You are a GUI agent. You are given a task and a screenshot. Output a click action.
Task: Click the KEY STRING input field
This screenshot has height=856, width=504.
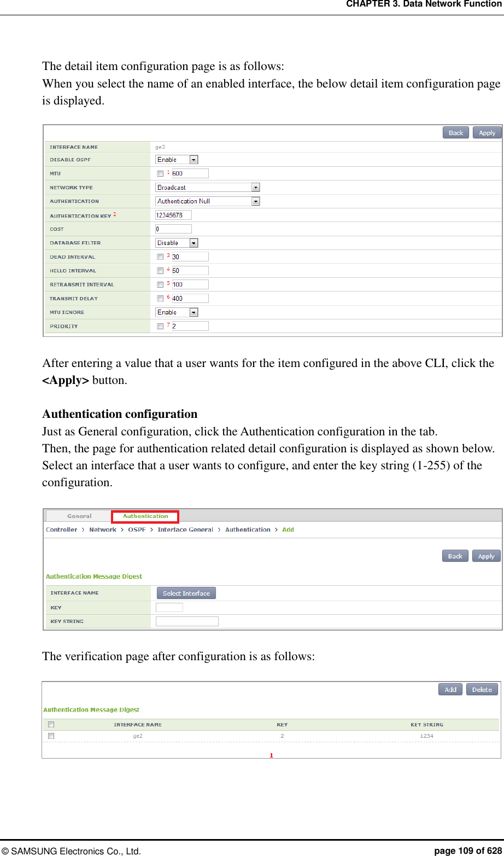[187, 621]
